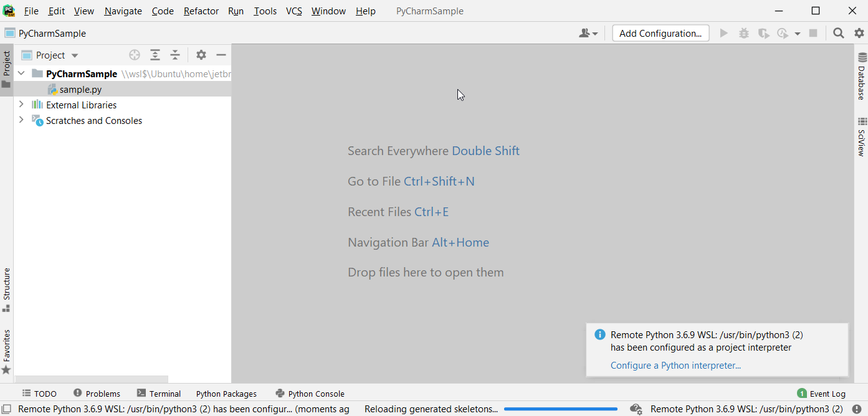Open the Window menu
The height and width of the screenshot is (416, 868).
pos(328,11)
